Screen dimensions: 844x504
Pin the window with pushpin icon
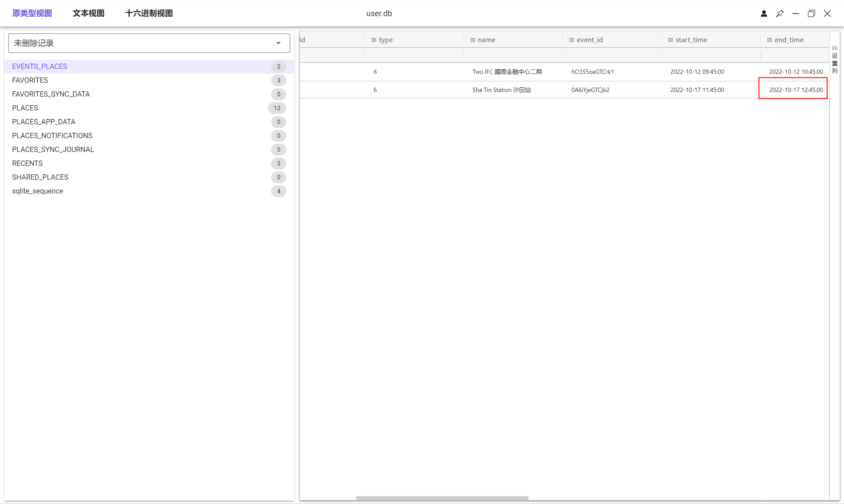click(780, 14)
